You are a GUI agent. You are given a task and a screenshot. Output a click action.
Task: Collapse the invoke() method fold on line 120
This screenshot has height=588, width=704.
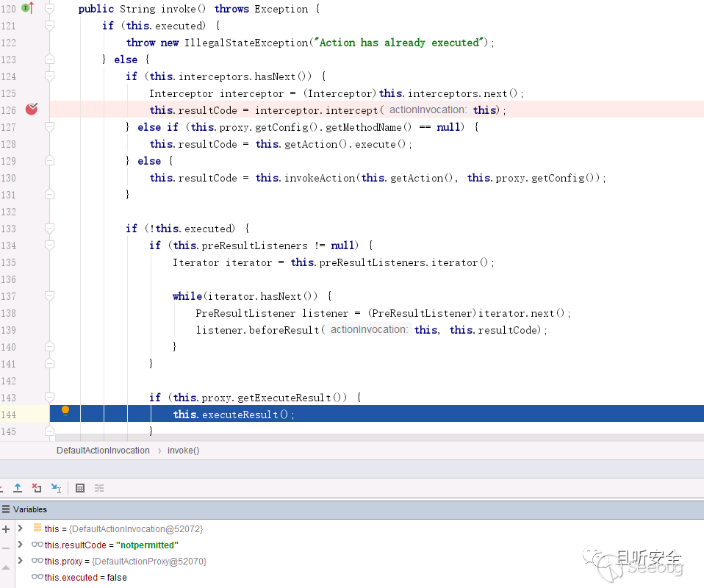coord(50,9)
